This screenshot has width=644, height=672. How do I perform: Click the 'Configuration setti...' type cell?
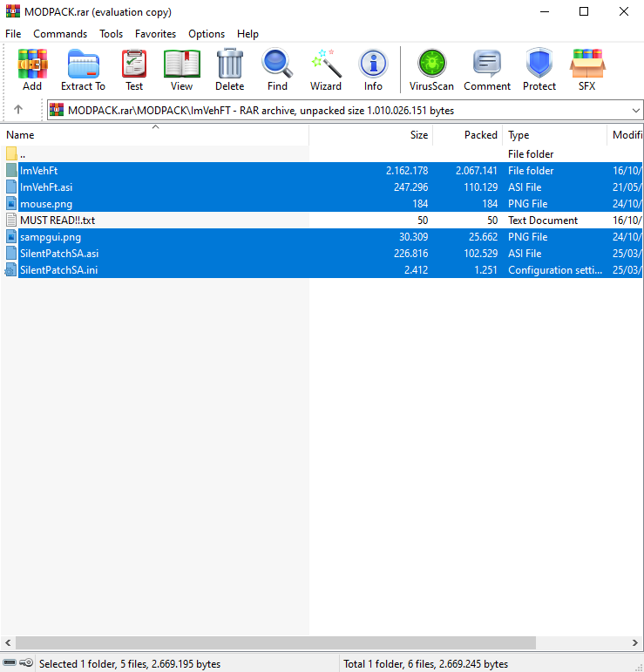(x=555, y=270)
